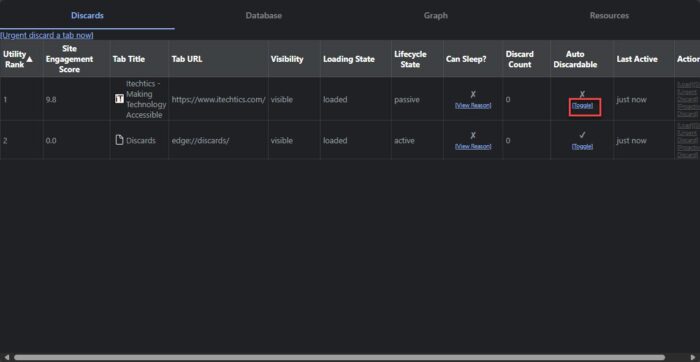Click the right arrow of horizontal scrollbar
The width and height of the screenshot is (700, 362).
tap(692, 358)
